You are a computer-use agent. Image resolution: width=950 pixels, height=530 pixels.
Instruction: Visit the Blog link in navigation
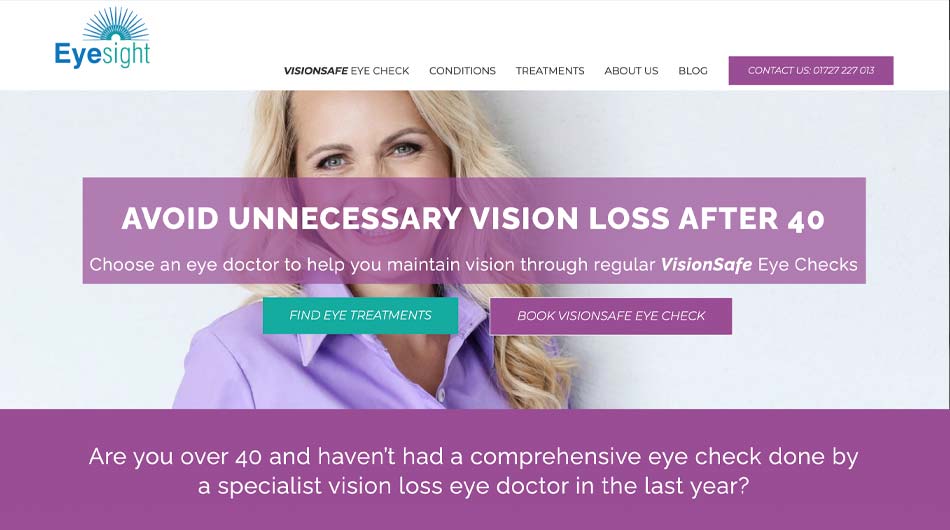point(693,71)
